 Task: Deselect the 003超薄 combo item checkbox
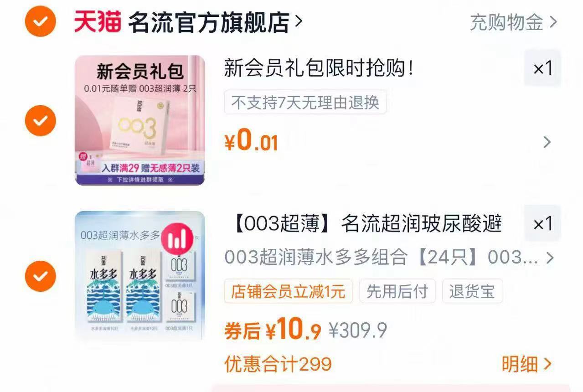(40, 276)
